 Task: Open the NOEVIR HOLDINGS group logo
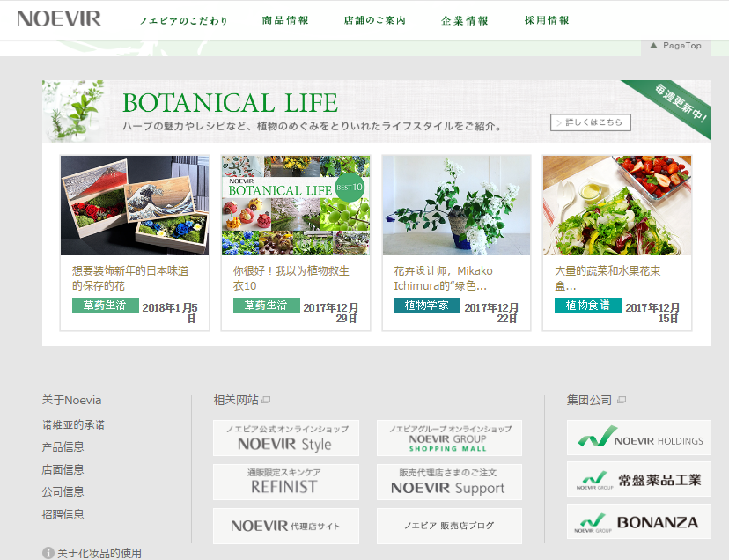pos(639,438)
